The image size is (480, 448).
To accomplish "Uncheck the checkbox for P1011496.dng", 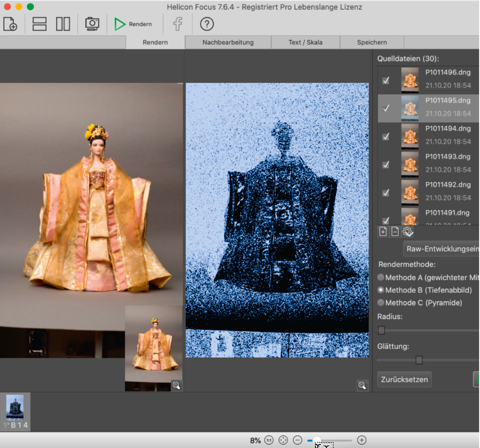I will click(x=386, y=81).
